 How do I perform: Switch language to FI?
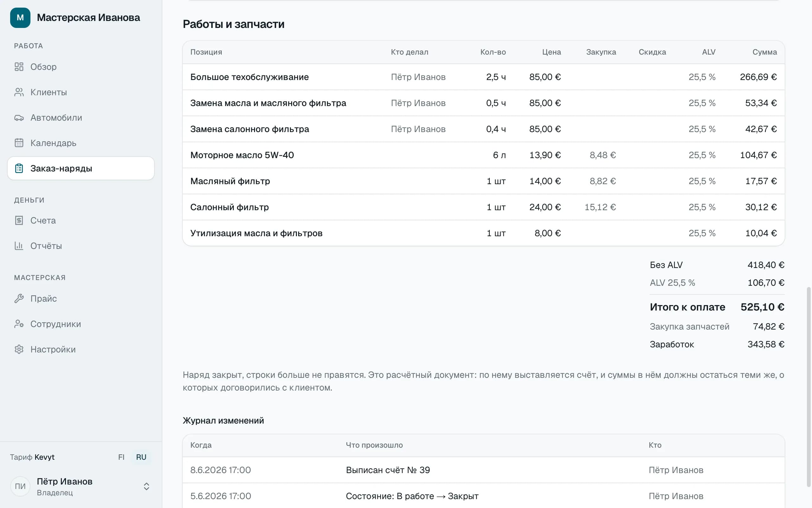tap(121, 457)
